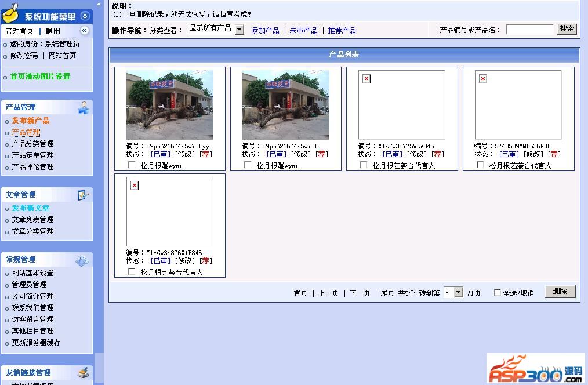Viewport: 588px width, 385px height.
Task: Click 修改 for product Y1tGw3i876XtB846
Action: pos(185,260)
